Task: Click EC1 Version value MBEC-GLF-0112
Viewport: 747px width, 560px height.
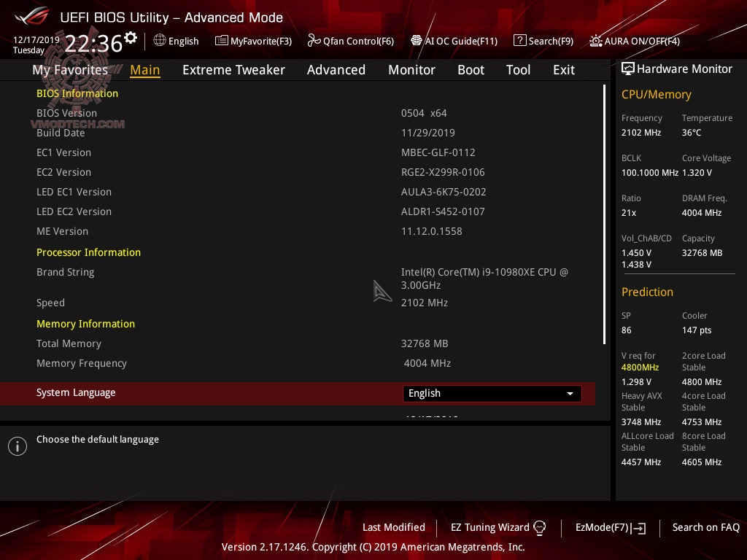Action: 438,153
